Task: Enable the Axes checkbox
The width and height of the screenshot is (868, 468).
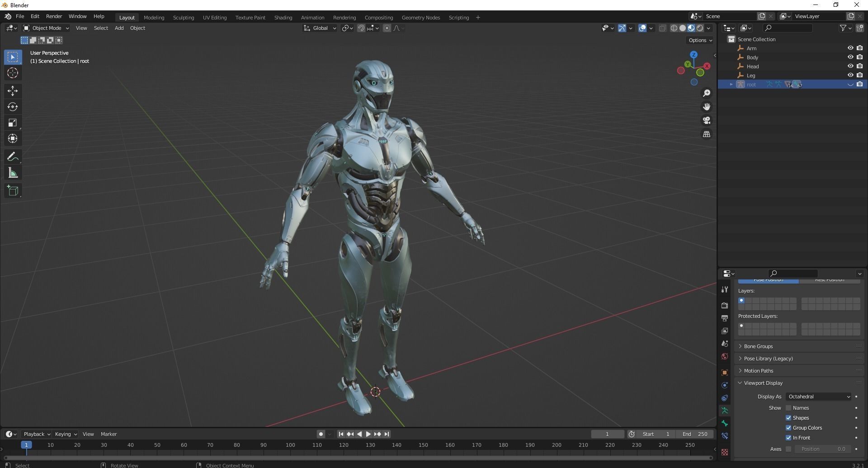Action: coord(788,449)
